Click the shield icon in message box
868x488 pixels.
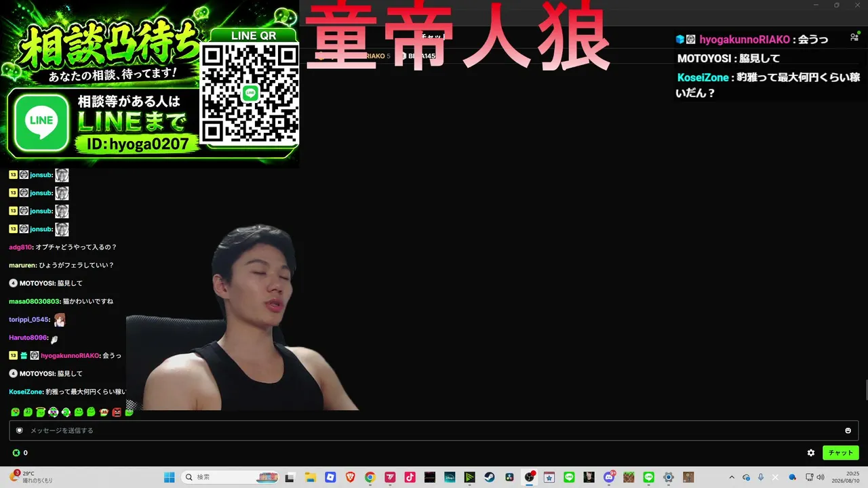(19, 430)
